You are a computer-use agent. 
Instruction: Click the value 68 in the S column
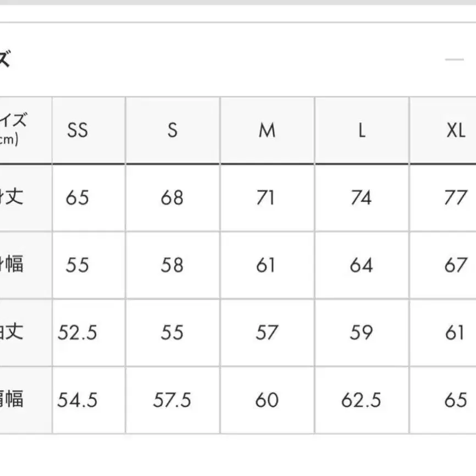pos(172,197)
